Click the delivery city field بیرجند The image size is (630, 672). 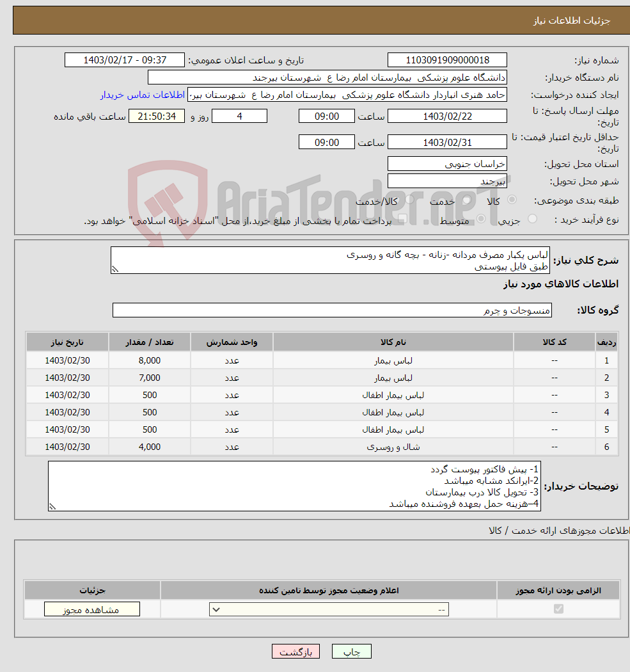pyautogui.click(x=447, y=181)
